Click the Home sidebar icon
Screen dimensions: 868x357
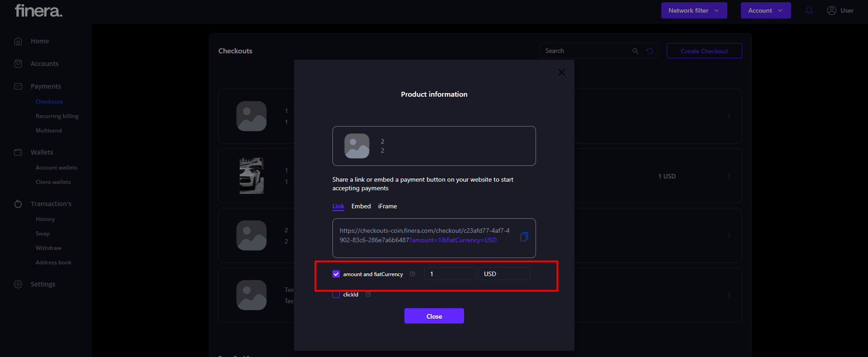point(18,41)
